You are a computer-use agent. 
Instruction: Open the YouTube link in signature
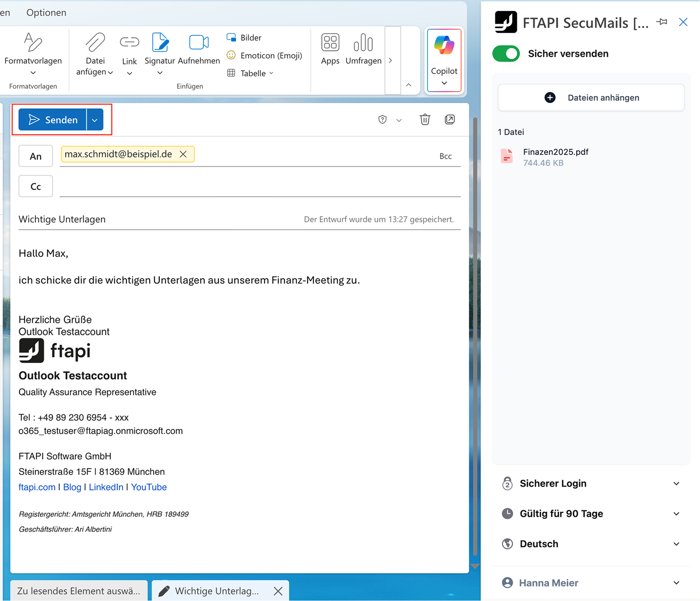(149, 487)
